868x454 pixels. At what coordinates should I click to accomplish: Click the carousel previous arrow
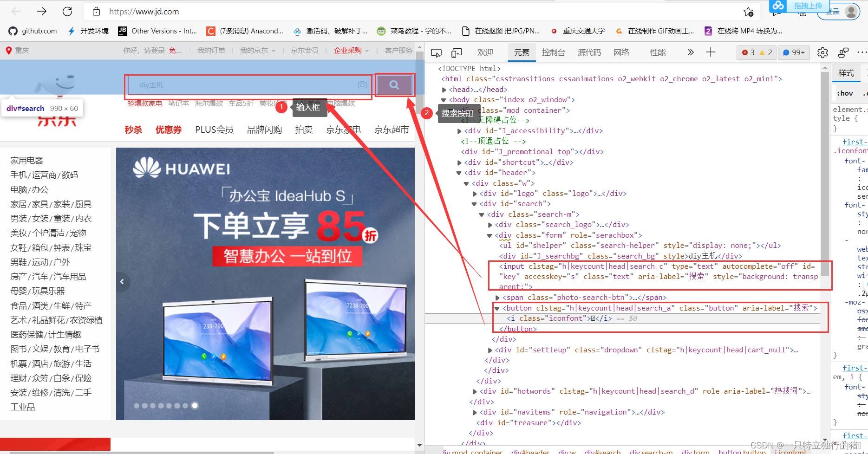(122, 282)
